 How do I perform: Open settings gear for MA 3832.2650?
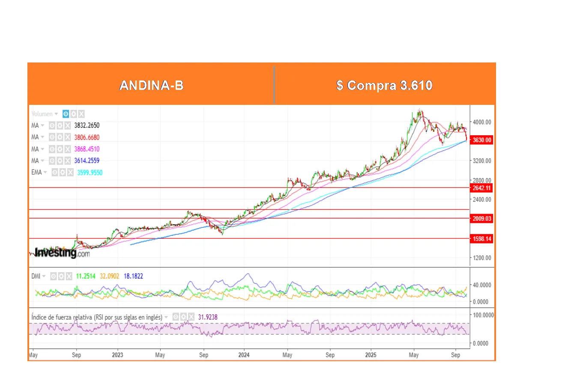(60, 125)
